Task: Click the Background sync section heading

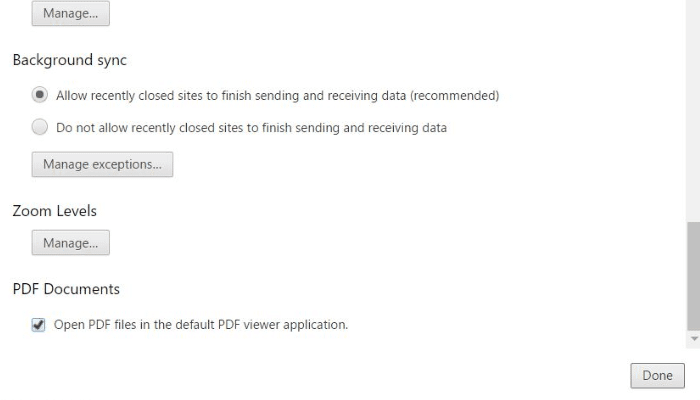Action: pyautogui.click(x=70, y=60)
